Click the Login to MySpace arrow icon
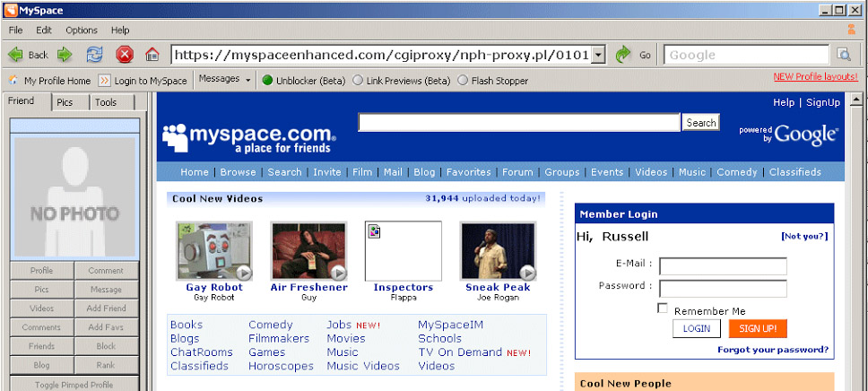868x391 pixels. [105, 81]
